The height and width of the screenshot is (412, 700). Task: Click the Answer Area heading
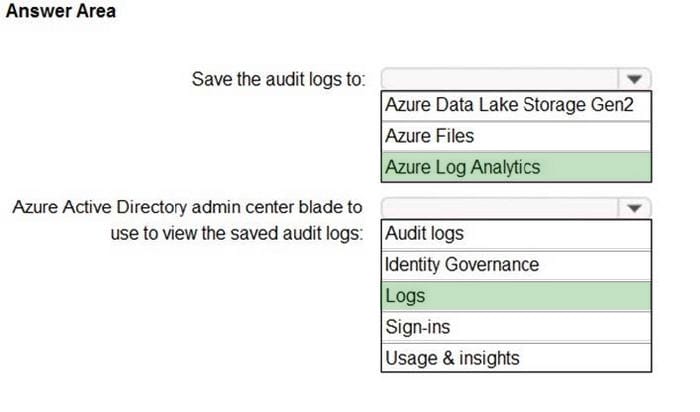click(x=61, y=11)
